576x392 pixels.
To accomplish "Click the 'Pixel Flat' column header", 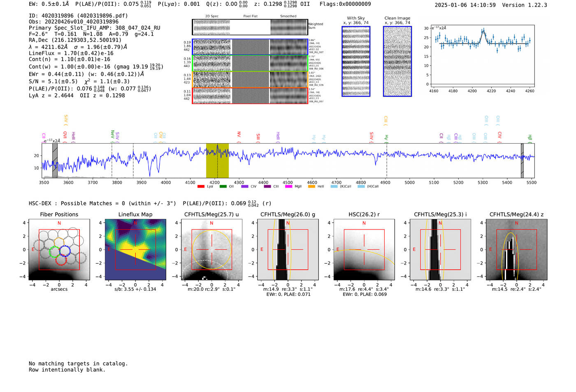I will coord(250,16).
